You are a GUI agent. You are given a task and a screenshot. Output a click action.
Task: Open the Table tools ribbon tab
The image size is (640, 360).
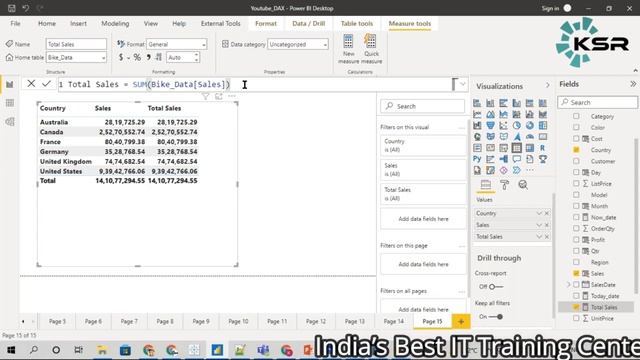coord(357,24)
